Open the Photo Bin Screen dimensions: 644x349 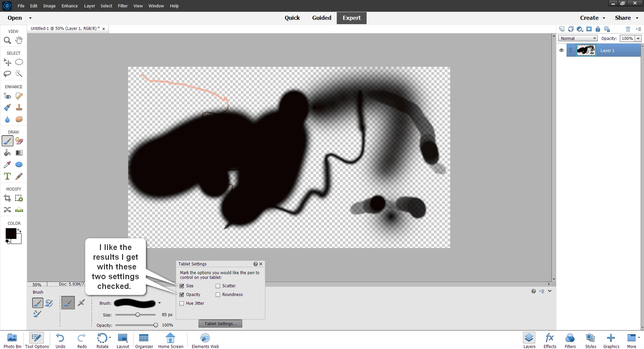click(x=12, y=340)
